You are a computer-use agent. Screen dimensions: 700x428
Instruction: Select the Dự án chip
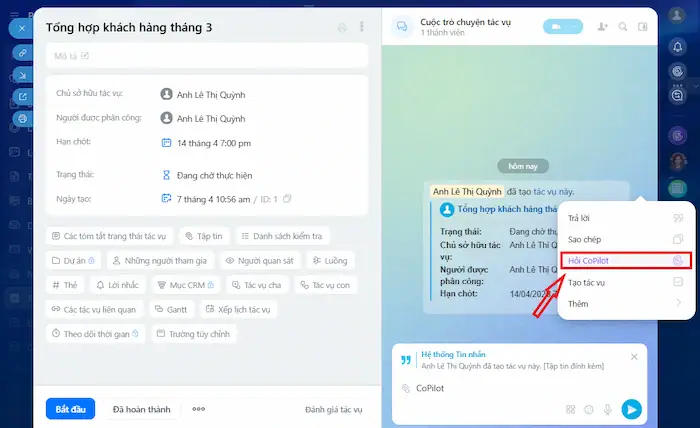coord(73,261)
